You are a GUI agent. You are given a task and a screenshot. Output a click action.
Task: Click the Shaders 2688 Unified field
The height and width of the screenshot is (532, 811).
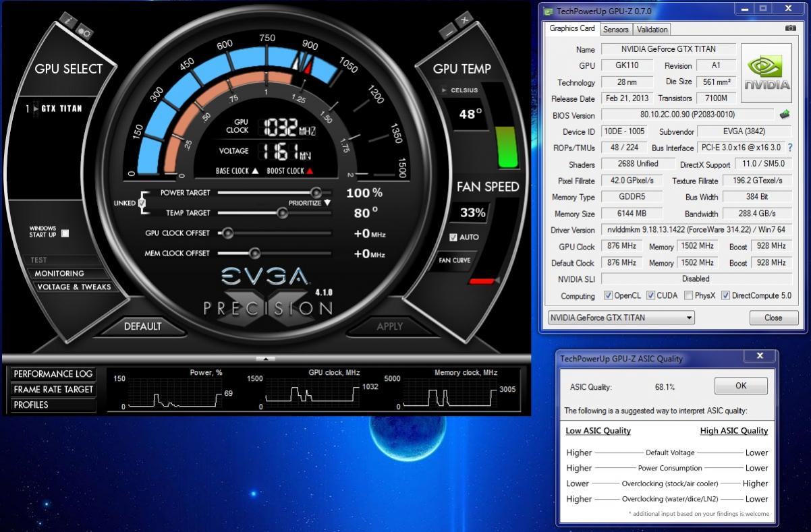point(638,164)
